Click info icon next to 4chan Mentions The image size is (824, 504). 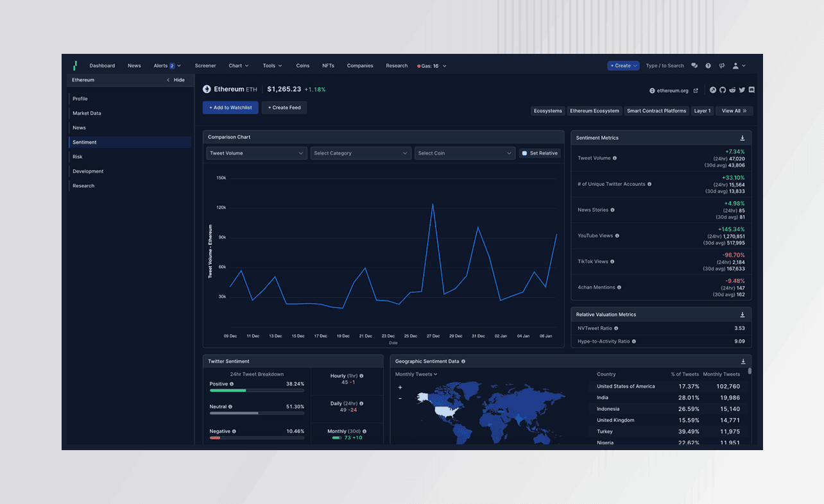619,287
